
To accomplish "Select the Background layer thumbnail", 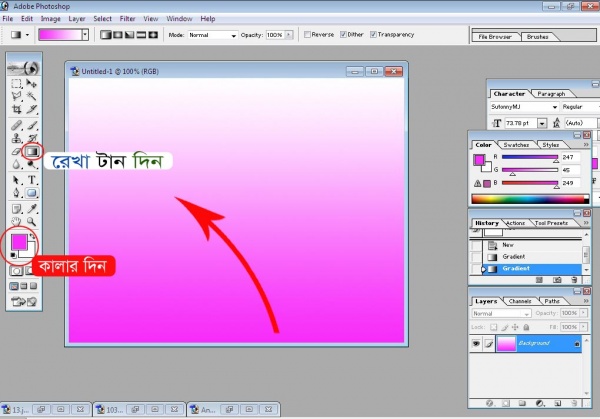I will 506,344.
